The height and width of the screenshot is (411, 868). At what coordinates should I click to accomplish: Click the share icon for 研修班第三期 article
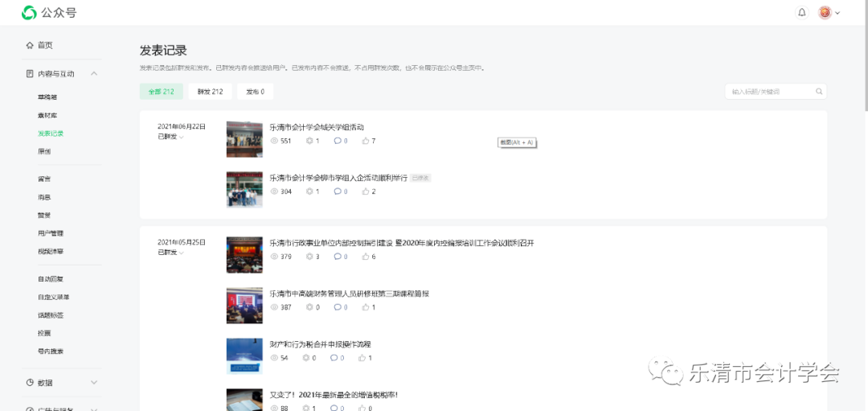[309, 307]
